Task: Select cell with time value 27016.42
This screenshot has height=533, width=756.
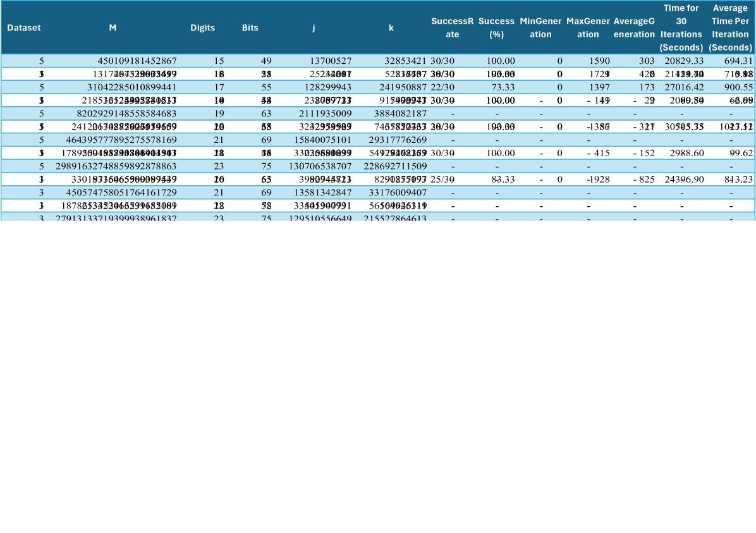Action: click(682, 87)
